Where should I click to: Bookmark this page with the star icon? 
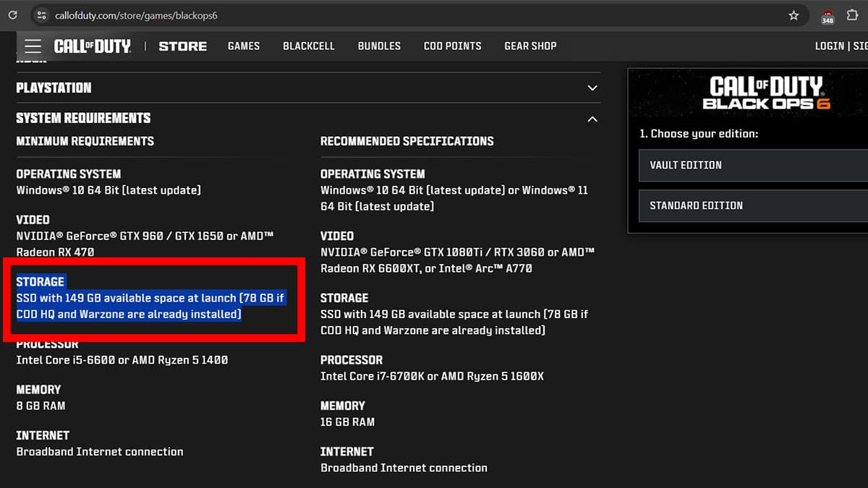(x=793, y=14)
